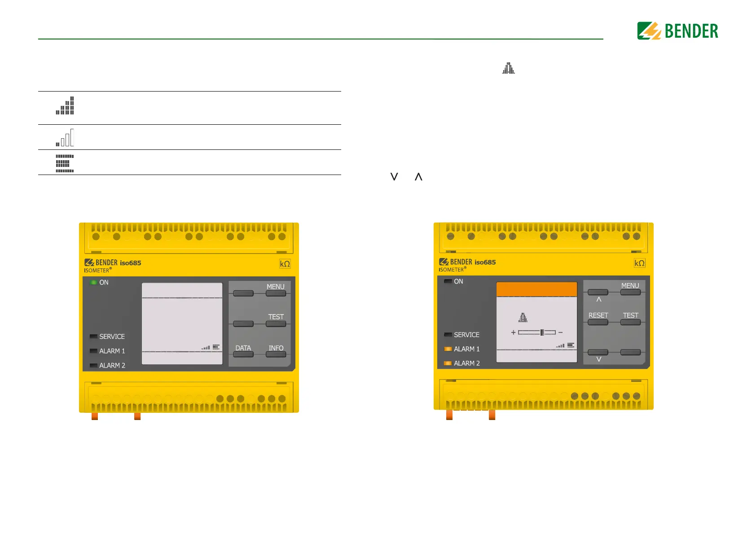Click the ISOMETER text on right device
The height and width of the screenshot is (534, 756).
coord(453,269)
